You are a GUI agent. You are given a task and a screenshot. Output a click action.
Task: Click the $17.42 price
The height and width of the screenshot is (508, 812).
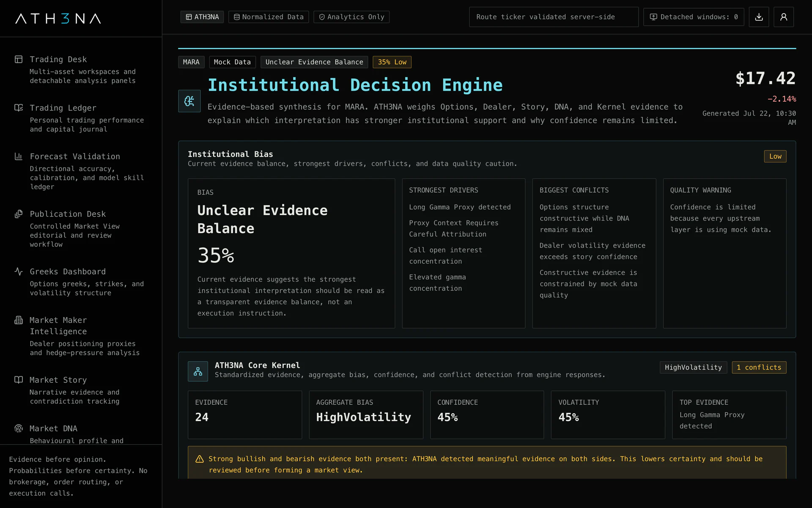(765, 78)
